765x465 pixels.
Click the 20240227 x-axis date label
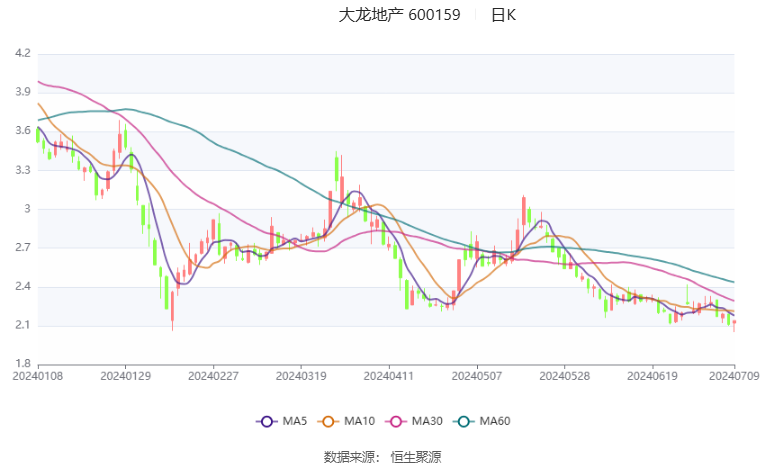tap(213, 376)
